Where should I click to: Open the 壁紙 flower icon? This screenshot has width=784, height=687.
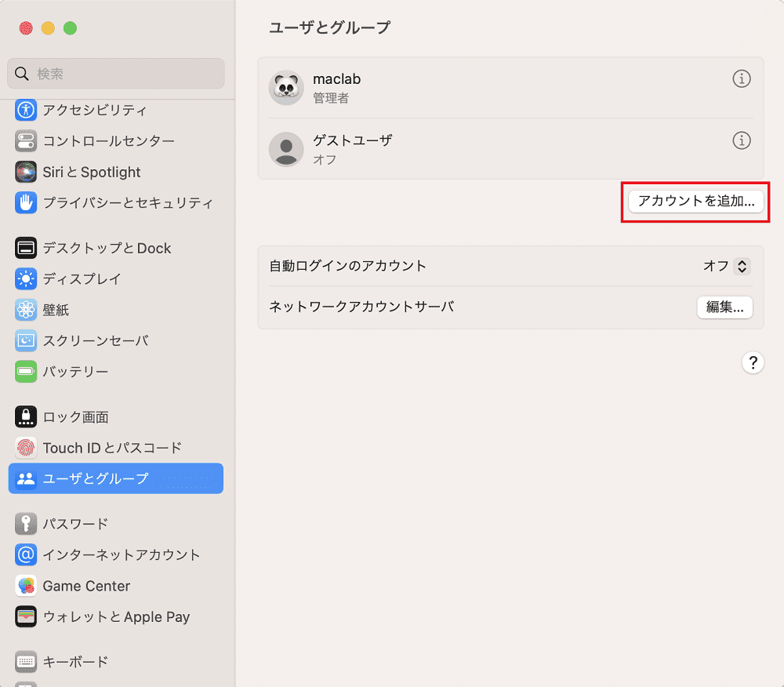coord(26,310)
